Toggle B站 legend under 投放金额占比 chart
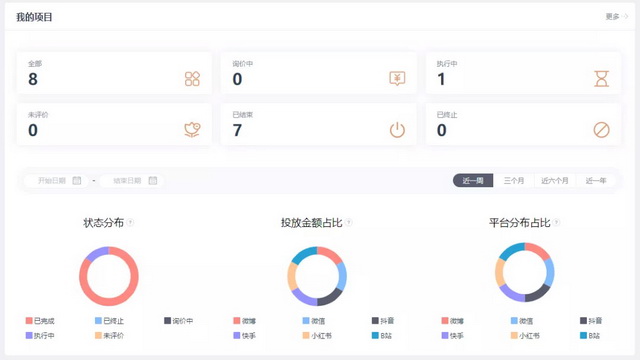Image resolution: width=640 pixels, height=360 pixels. click(x=382, y=336)
